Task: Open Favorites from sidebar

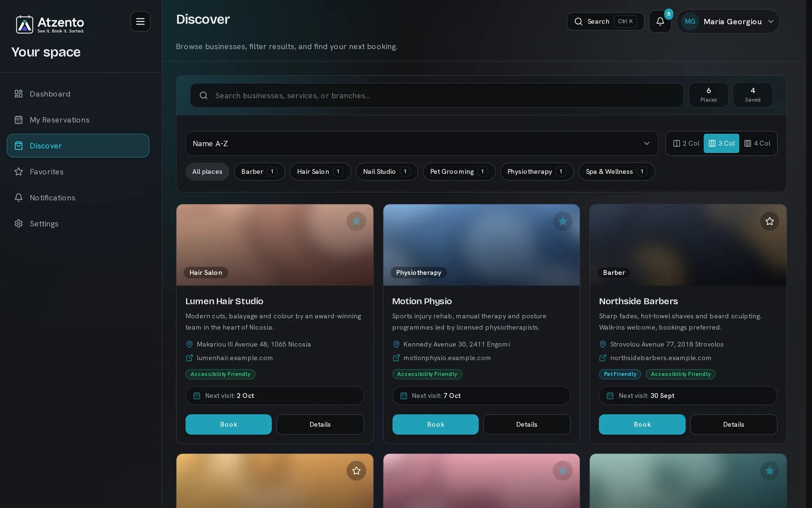Action: (x=78, y=172)
